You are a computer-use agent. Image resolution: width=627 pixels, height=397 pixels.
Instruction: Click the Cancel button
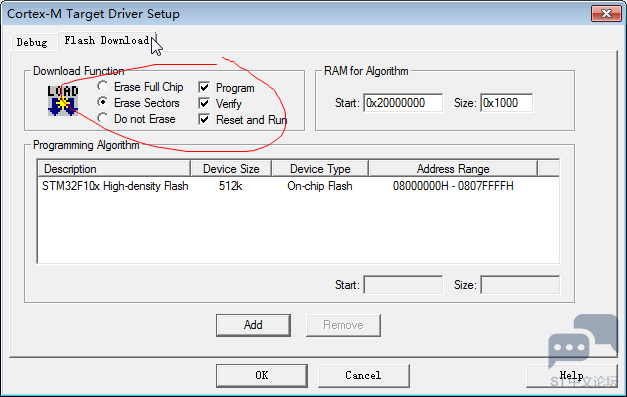tap(363, 375)
